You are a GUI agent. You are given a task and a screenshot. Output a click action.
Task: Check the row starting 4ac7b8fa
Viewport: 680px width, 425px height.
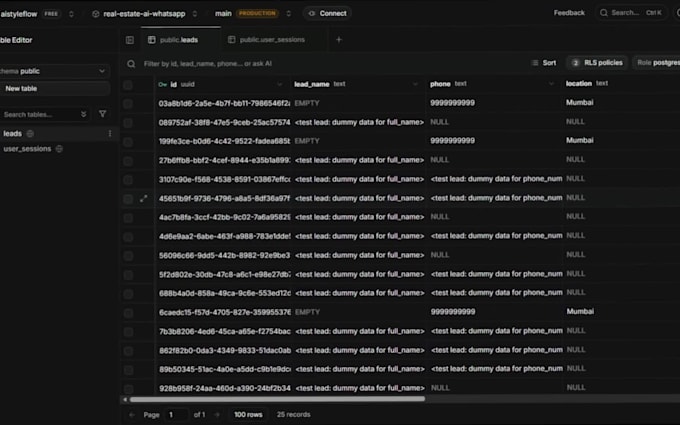pyautogui.click(x=128, y=218)
